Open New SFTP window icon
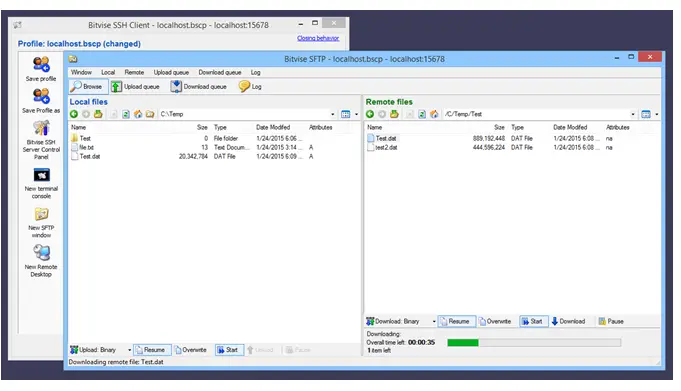The width and height of the screenshot is (681, 391). click(x=41, y=214)
